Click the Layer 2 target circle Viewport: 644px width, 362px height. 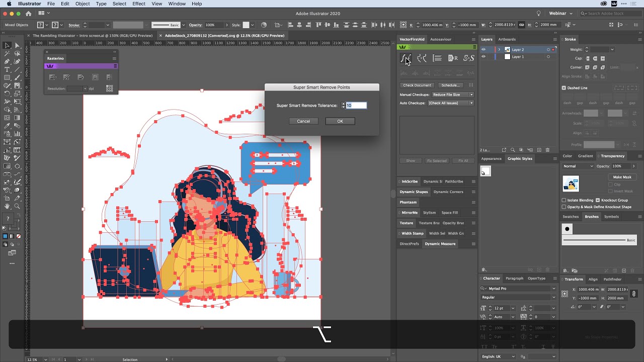(x=548, y=50)
